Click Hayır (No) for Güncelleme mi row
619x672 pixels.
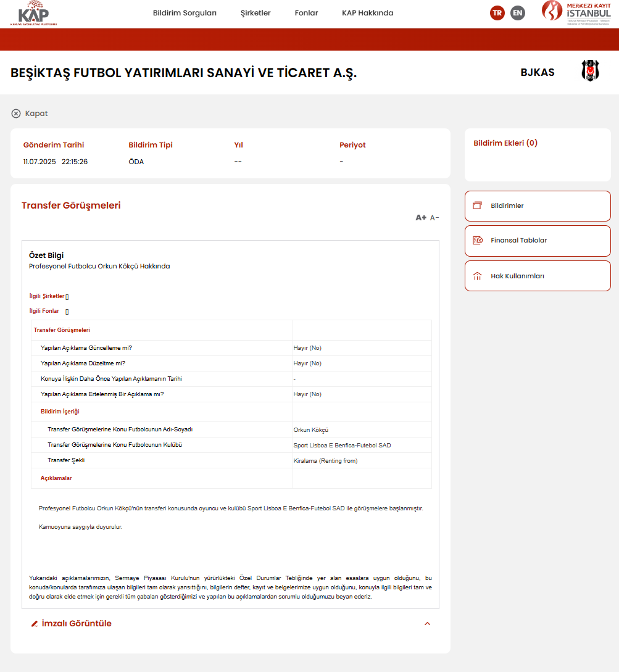pos(307,348)
